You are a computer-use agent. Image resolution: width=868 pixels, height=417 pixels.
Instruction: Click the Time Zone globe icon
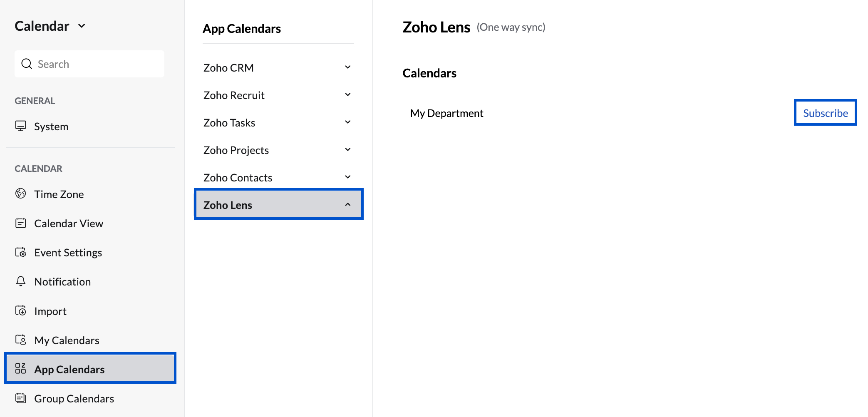click(x=20, y=194)
